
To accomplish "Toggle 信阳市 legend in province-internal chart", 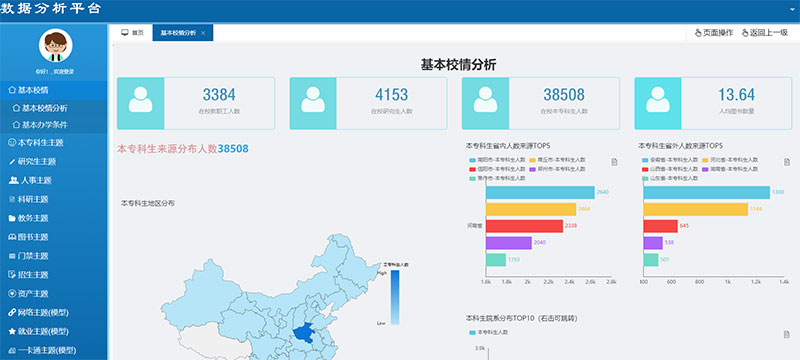I will pyautogui.click(x=496, y=169).
